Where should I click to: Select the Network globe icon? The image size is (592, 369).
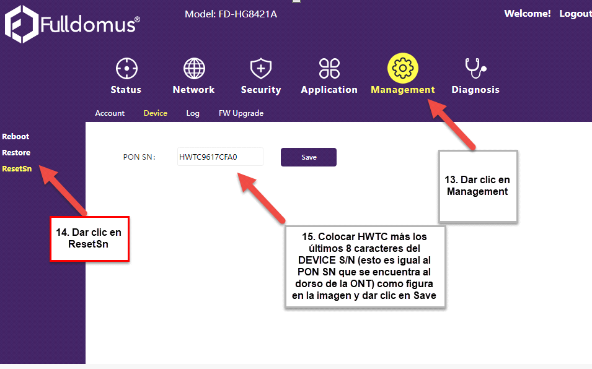point(194,68)
